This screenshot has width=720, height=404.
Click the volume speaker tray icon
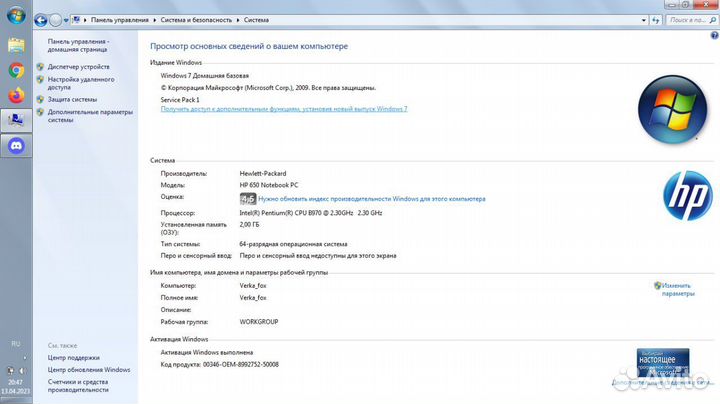pos(22,370)
